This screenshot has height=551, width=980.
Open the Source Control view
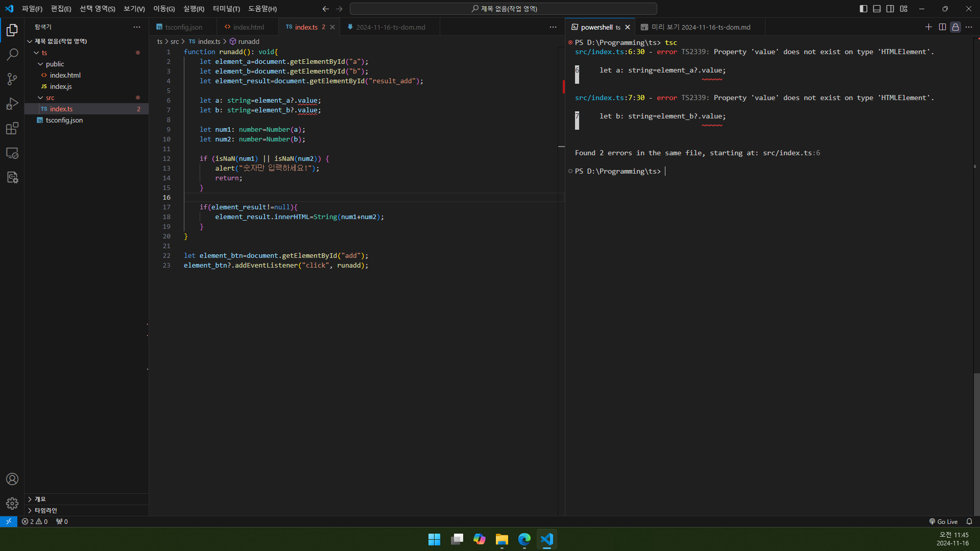coord(12,79)
